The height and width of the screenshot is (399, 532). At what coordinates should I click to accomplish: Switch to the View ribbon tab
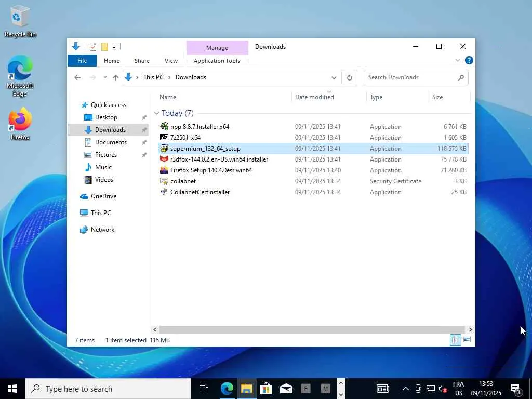point(171,61)
